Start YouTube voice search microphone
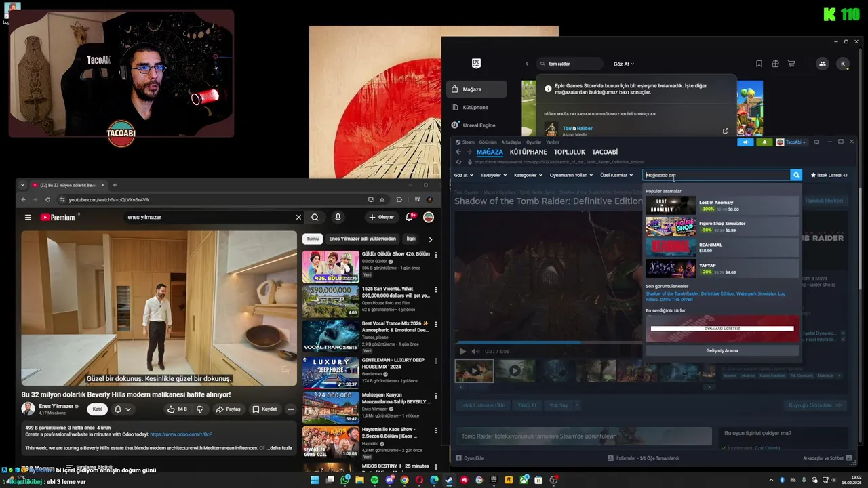This screenshot has height=488, width=868. click(x=338, y=218)
